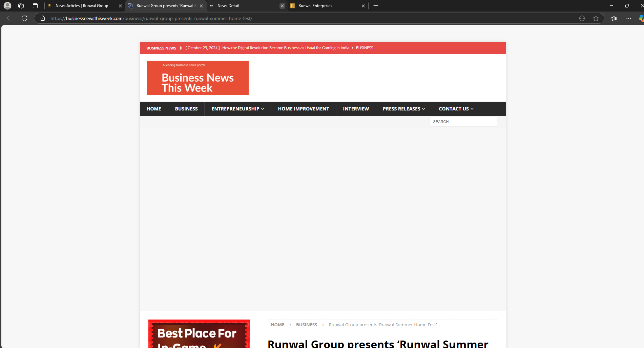Open the site permissions lock icon
This screenshot has width=644, height=348.
[x=42, y=18]
